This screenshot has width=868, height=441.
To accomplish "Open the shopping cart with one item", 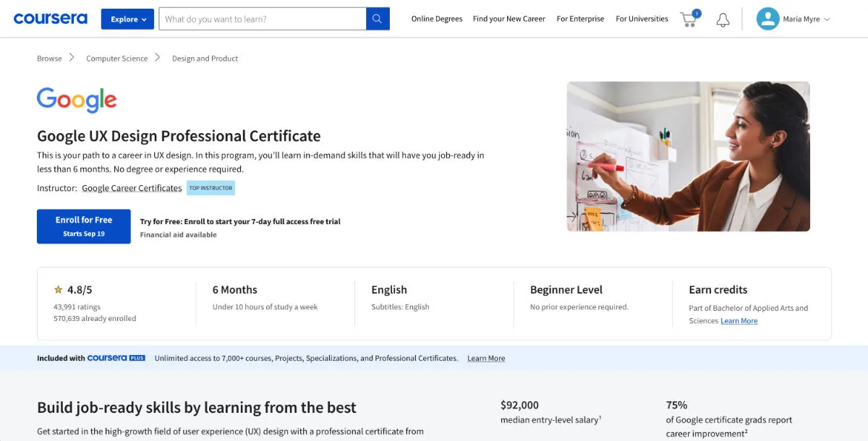I will coord(687,20).
